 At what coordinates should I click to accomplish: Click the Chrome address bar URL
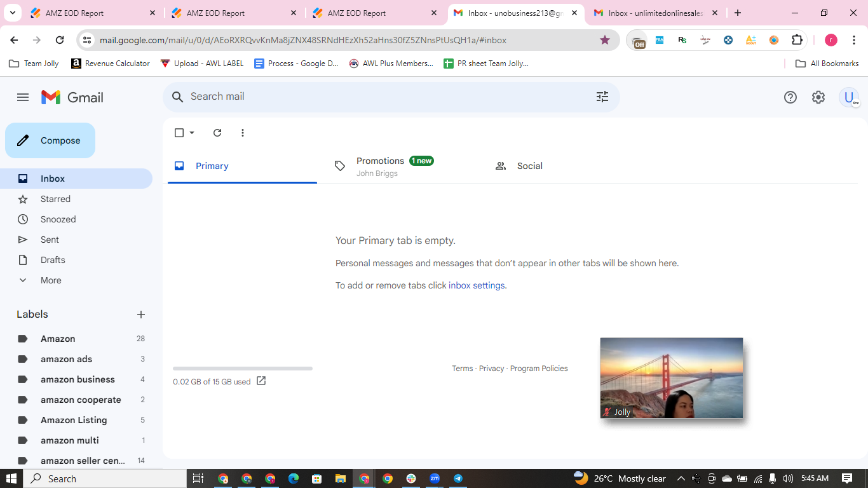click(x=303, y=40)
